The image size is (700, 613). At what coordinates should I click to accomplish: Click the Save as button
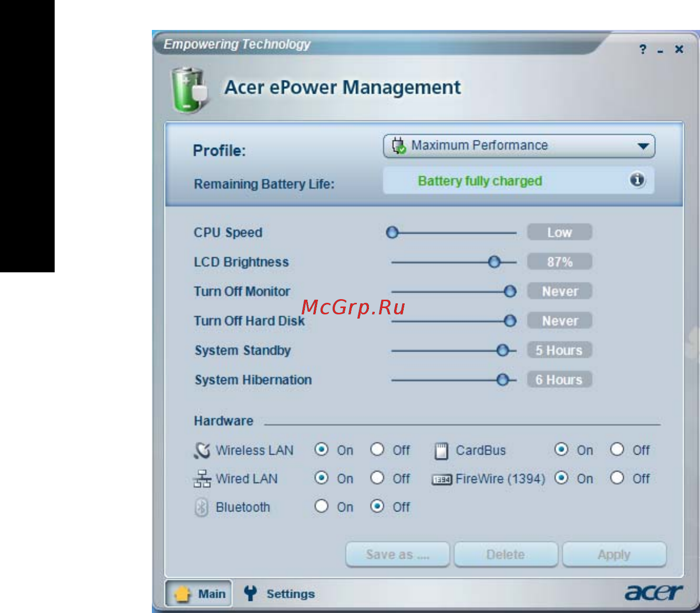[398, 555]
